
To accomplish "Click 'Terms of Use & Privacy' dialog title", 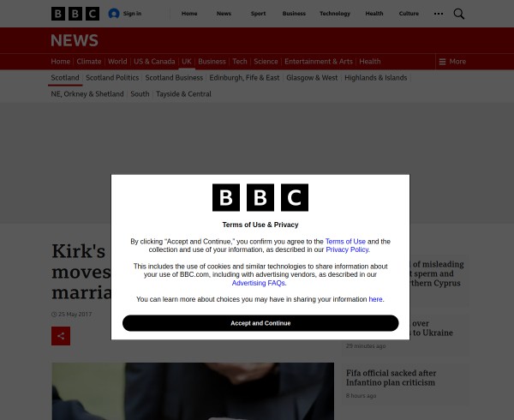I will (260, 225).
